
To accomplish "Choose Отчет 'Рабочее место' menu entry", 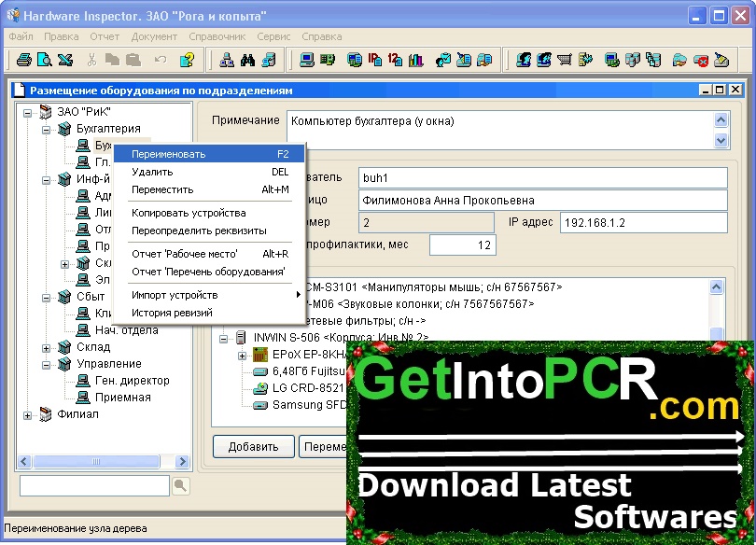I will tap(209, 254).
